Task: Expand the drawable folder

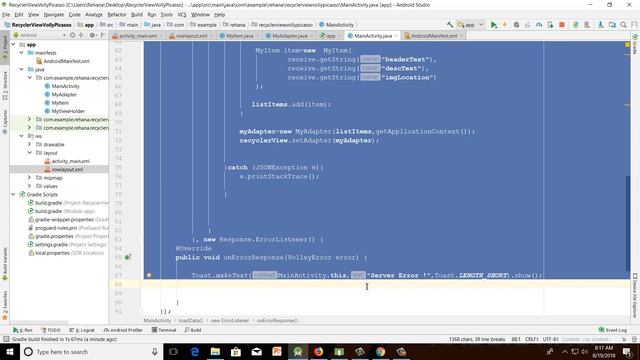Action: coord(29,144)
